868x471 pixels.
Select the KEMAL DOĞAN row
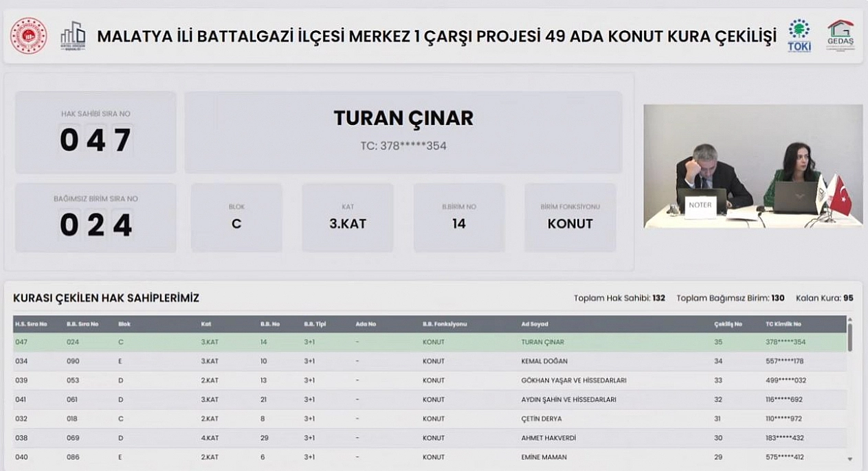(x=430, y=361)
